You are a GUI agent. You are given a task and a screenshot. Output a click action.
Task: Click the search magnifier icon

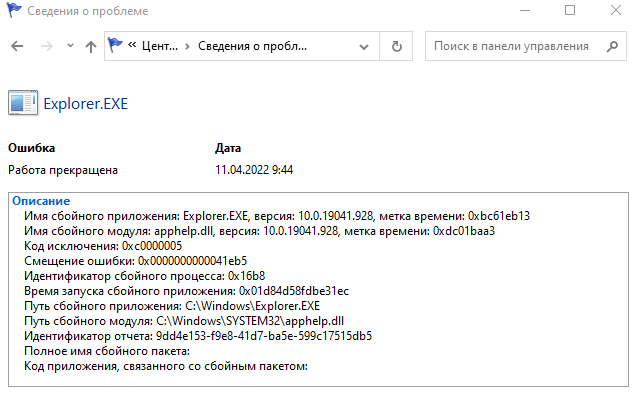[612, 46]
